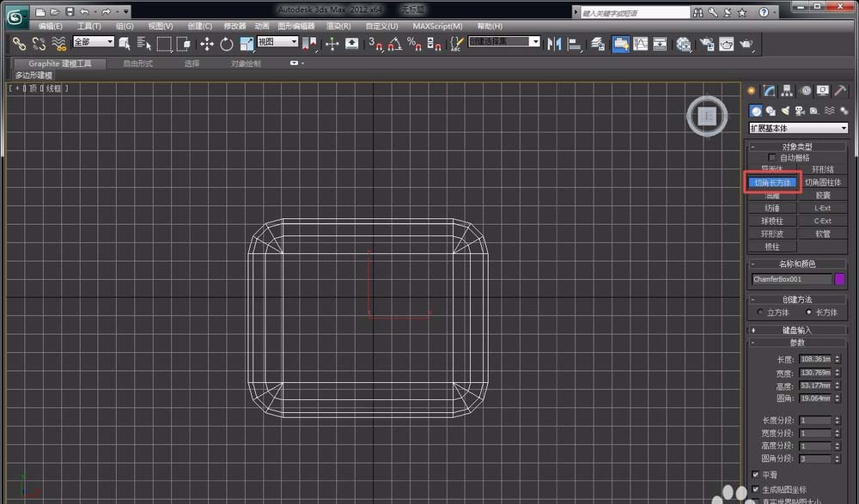
Task: Open the 渲染(R) menu
Action: [x=340, y=27]
